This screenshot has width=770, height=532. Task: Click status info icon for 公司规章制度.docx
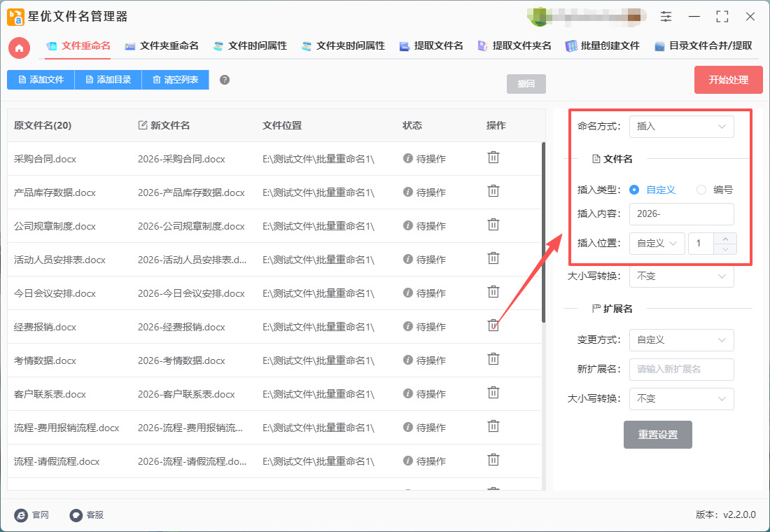point(407,225)
